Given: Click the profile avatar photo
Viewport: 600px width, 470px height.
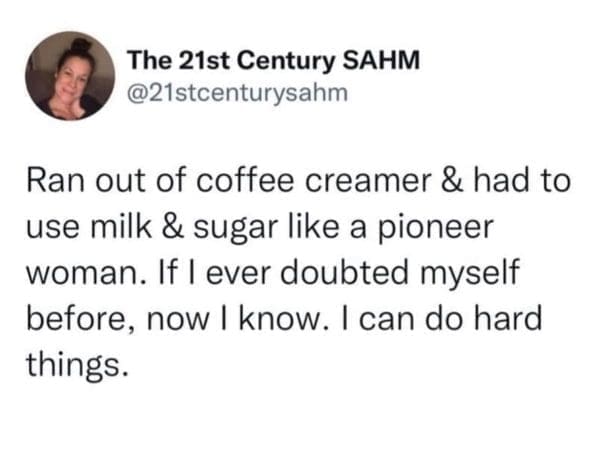Looking at the screenshot, I should pos(70,75).
